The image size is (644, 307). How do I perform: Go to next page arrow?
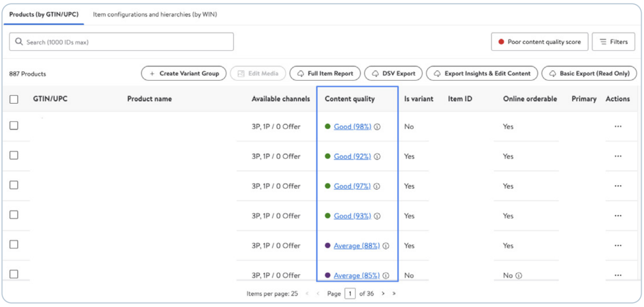tap(383, 293)
